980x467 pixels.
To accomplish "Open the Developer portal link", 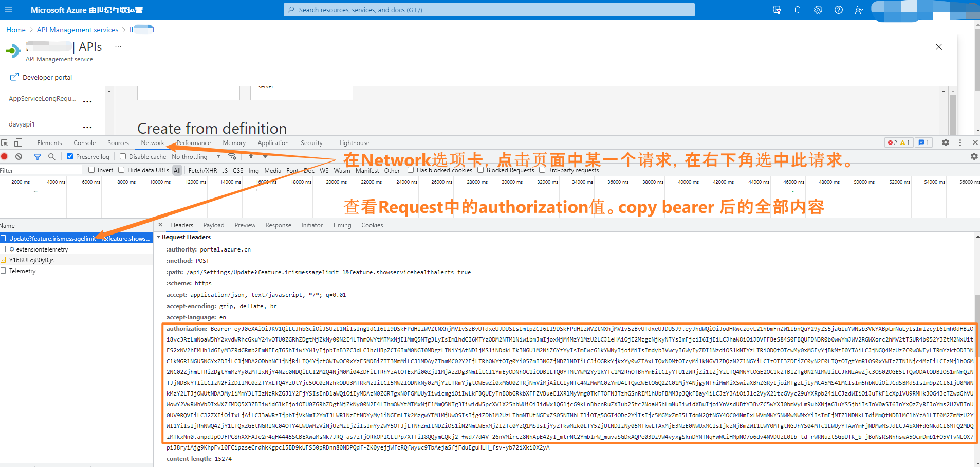I will 47,77.
